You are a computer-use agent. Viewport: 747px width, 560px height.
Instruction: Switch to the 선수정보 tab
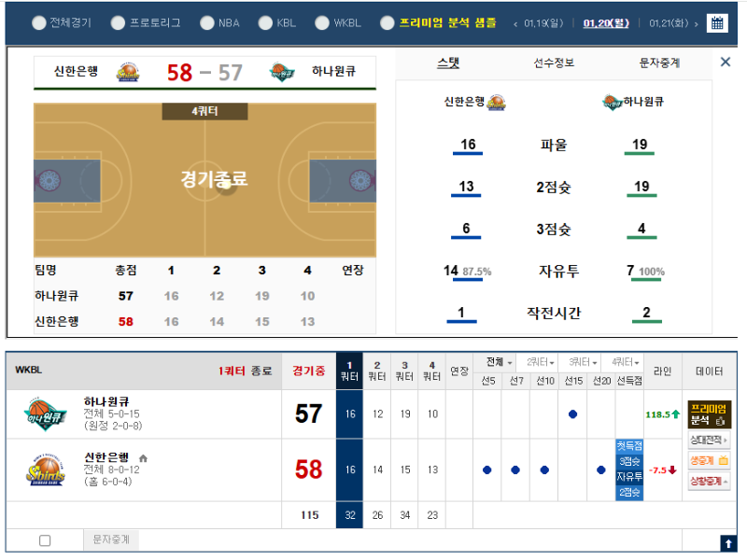click(554, 63)
